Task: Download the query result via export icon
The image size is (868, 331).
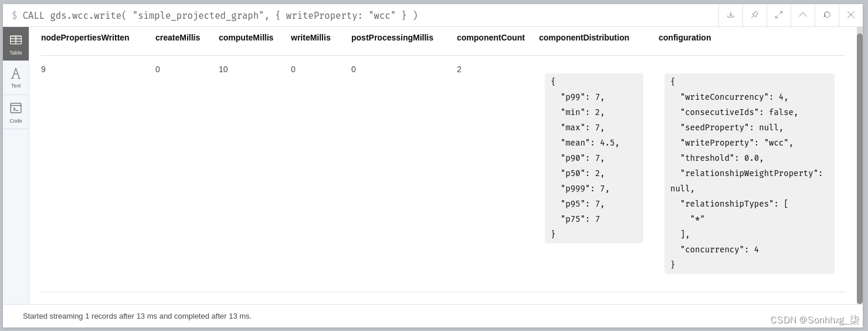Action: pos(731,15)
